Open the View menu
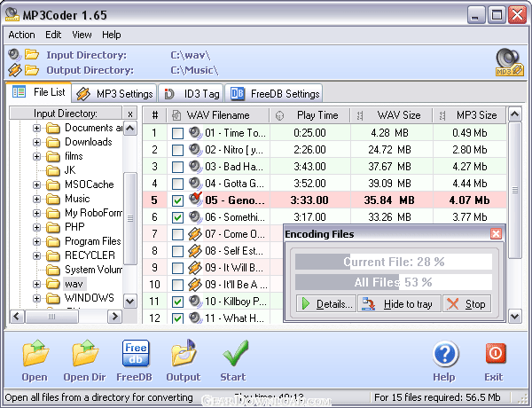The height and width of the screenshot is (408, 532). point(82,35)
